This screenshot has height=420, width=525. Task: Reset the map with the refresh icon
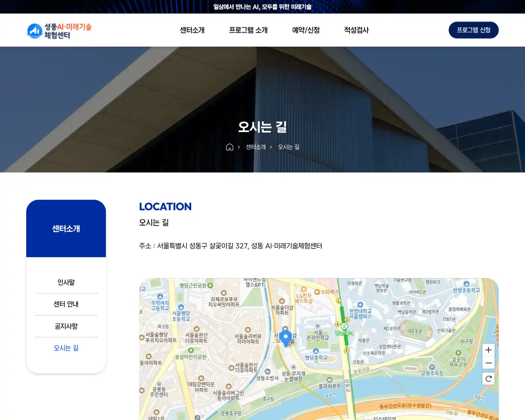click(x=488, y=379)
